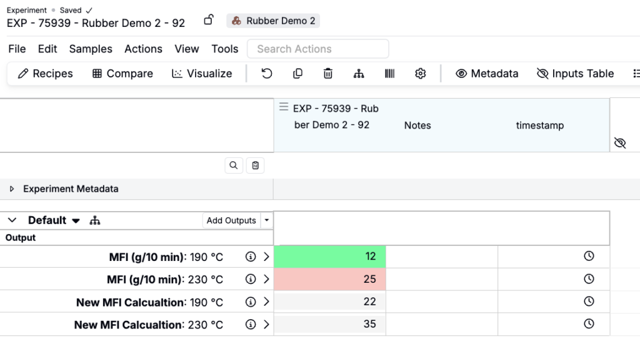Toggle the Inputs Table visibility
Screen dimensions: 640x364
(x=575, y=74)
